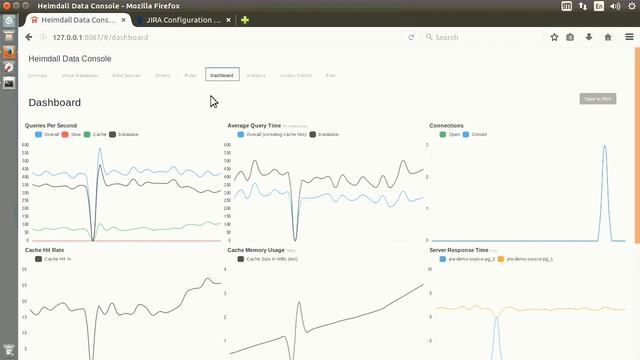Select the Heimdall Data Console browser tab
Viewport: 640px width, 360px height.
[x=78, y=20]
